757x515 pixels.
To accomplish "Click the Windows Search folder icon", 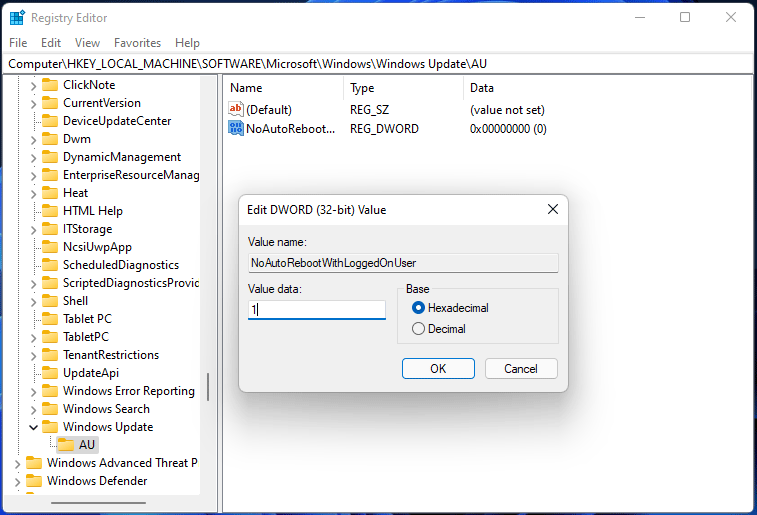I will pos(50,409).
